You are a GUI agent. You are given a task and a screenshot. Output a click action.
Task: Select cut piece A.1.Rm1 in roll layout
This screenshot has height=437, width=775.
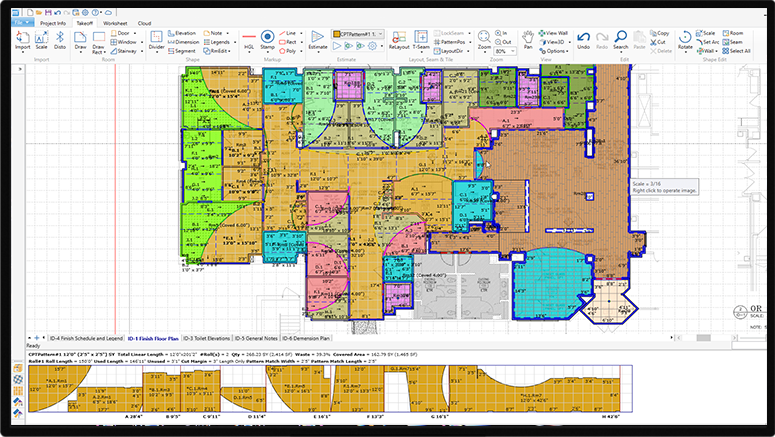55,381
